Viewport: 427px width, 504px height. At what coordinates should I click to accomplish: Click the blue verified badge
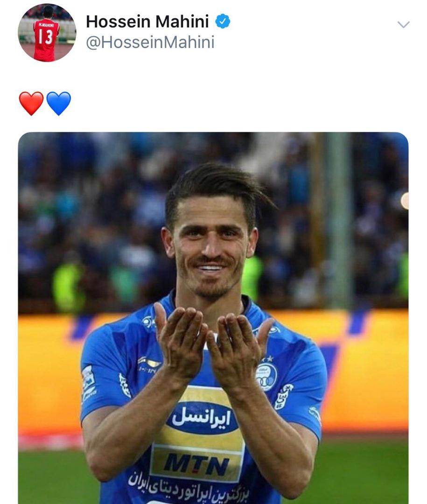[223, 21]
